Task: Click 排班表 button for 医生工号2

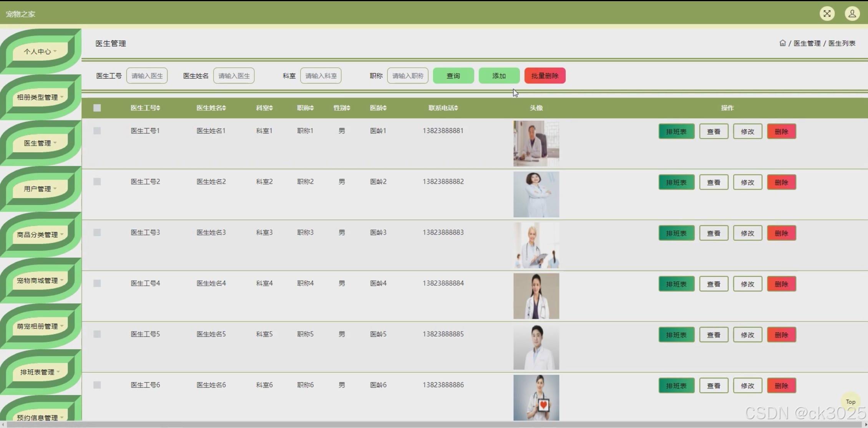Action: tap(676, 182)
